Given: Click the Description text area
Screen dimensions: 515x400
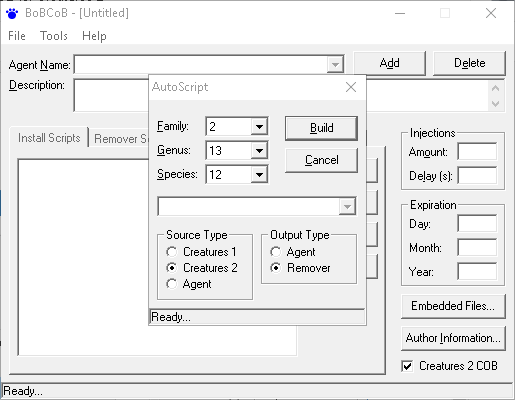Looking at the screenshot, I should (111, 95).
